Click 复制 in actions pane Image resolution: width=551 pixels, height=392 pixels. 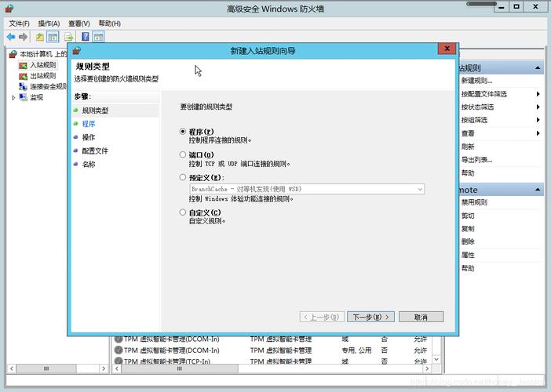pos(468,229)
